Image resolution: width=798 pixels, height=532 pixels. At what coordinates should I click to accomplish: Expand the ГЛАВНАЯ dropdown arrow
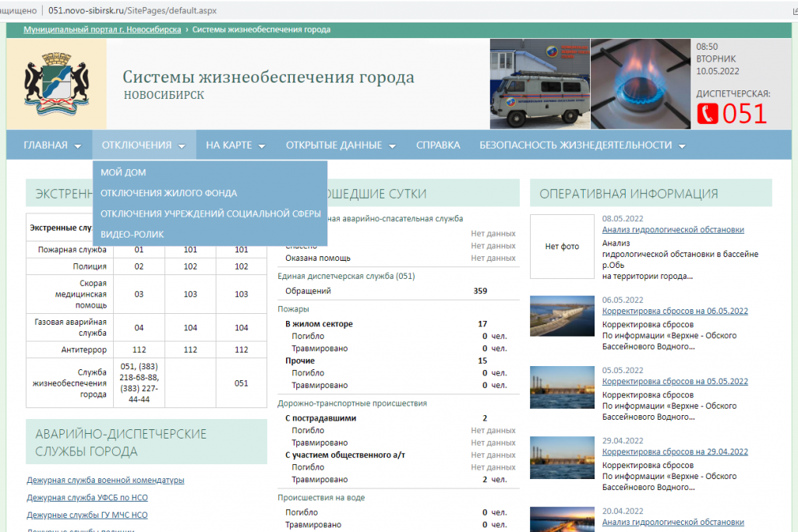[78, 146]
